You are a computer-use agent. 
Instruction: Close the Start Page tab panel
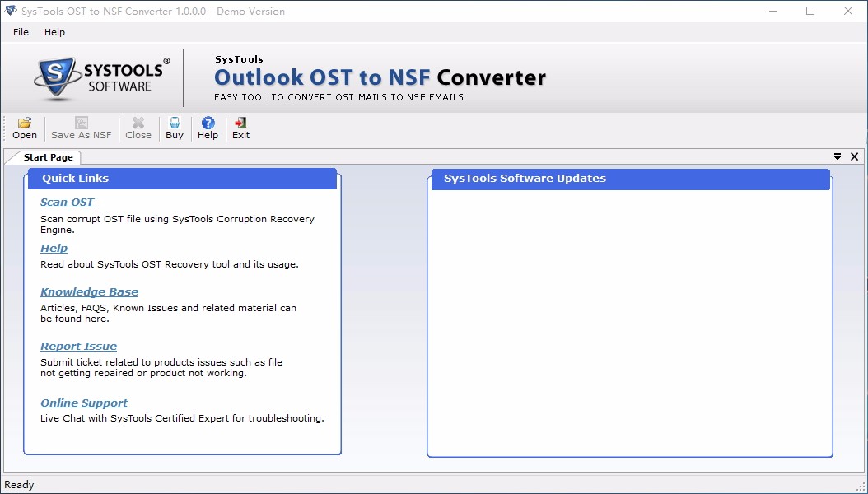pyautogui.click(x=855, y=157)
